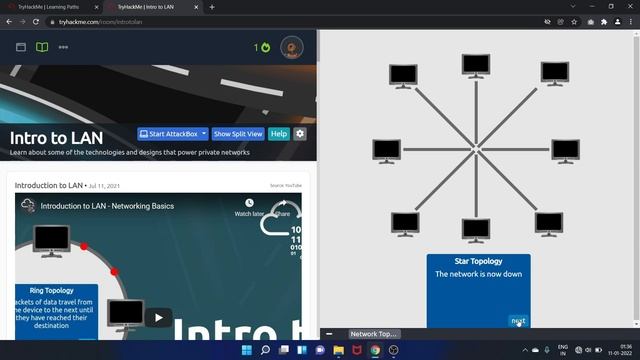Click the right panel vertical scrollbar
The height and width of the screenshot is (360, 640).
coord(636,178)
